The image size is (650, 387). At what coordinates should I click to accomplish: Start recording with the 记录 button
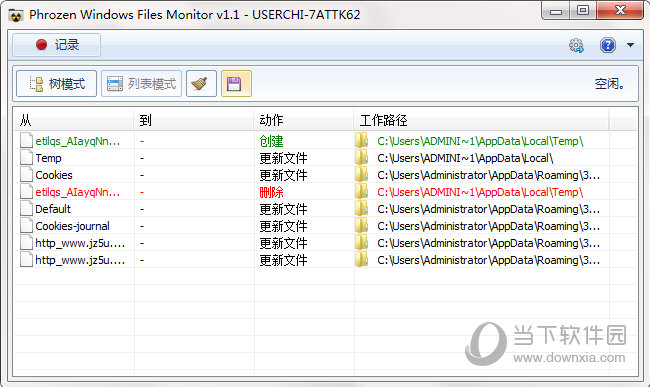click(x=56, y=45)
